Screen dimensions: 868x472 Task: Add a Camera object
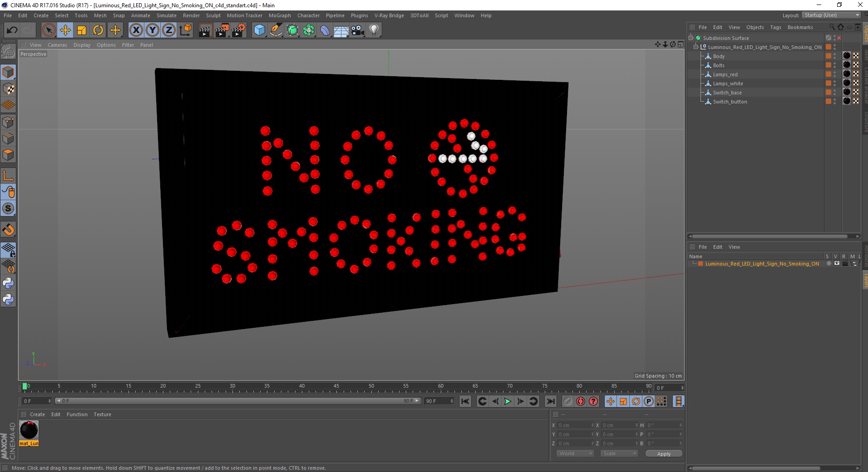(358, 30)
